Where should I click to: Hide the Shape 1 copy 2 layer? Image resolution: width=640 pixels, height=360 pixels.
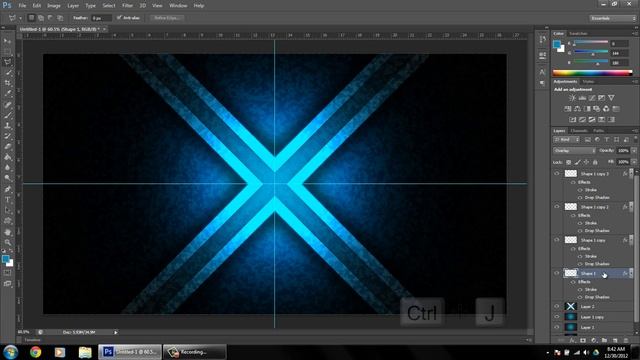(557, 207)
